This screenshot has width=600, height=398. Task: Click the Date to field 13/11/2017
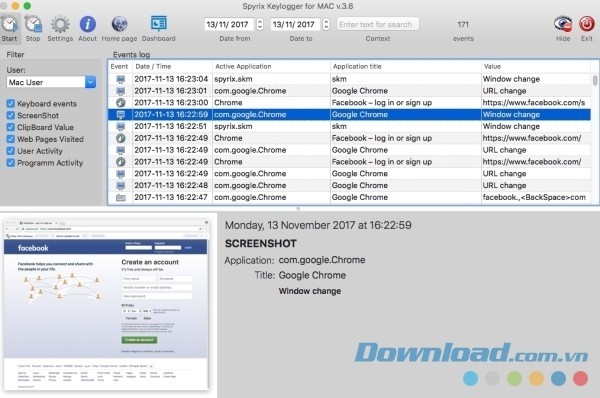pos(295,24)
